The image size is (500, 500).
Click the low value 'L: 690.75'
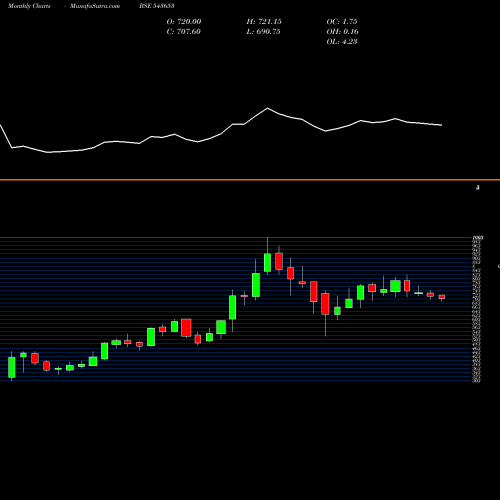click(263, 31)
